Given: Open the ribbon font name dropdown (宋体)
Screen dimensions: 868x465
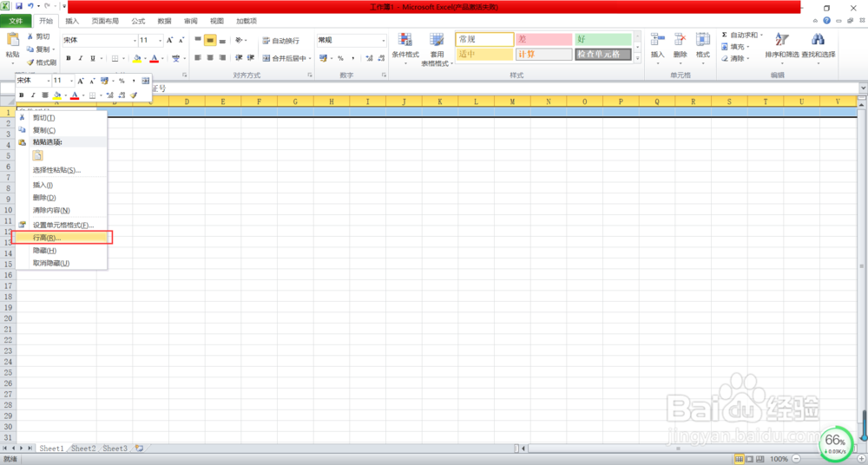Looking at the screenshot, I should click(x=135, y=41).
